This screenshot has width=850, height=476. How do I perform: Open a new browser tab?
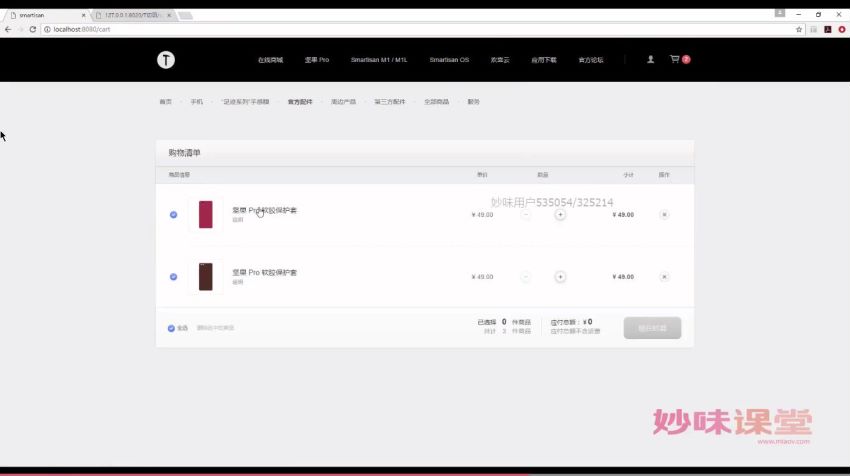[185, 15]
